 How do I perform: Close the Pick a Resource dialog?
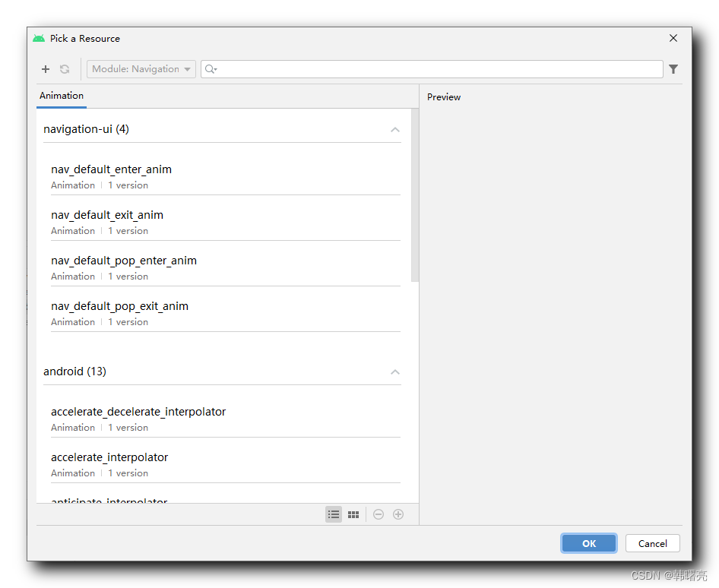(673, 38)
